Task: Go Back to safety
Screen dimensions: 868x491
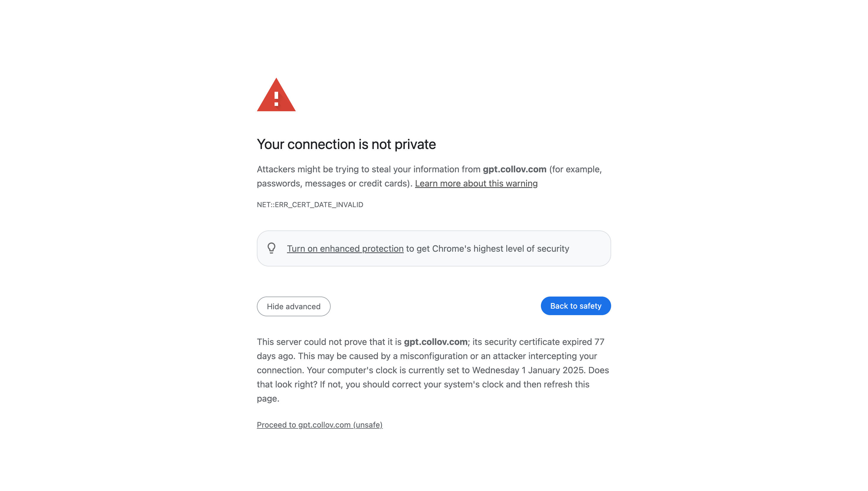Action: (575, 306)
